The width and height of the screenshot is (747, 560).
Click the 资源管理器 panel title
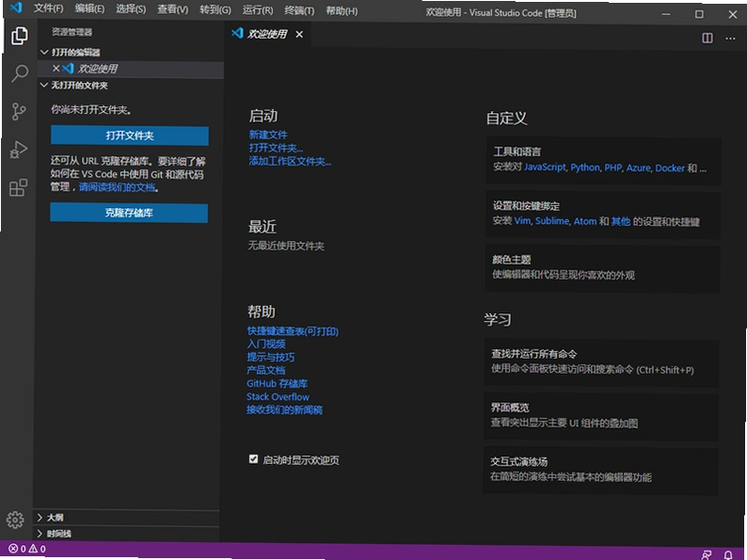(x=72, y=32)
